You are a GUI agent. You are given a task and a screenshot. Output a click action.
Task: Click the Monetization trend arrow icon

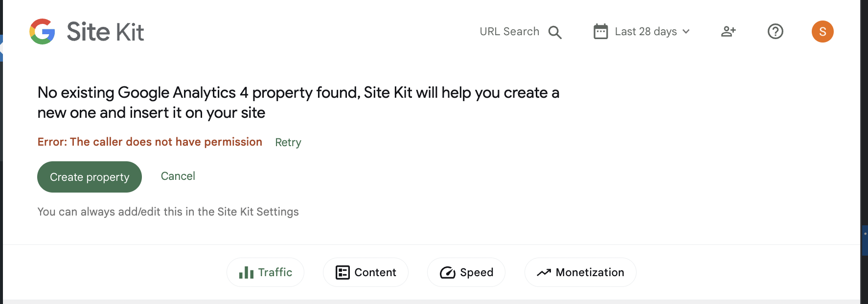[x=544, y=272]
